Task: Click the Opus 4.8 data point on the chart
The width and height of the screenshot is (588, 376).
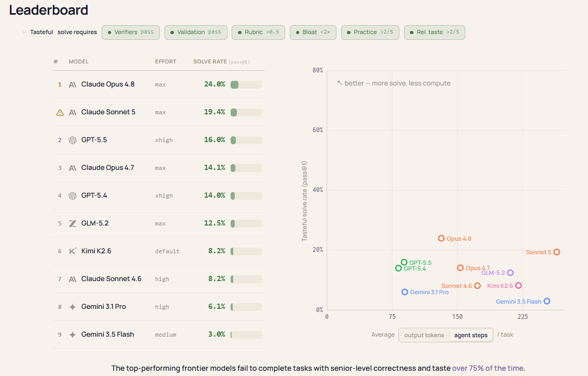Action: click(x=441, y=238)
